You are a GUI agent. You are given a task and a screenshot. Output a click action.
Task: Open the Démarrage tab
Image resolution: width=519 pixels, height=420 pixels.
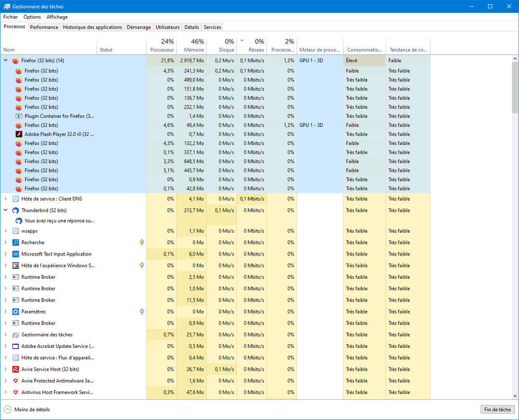pyautogui.click(x=139, y=27)
